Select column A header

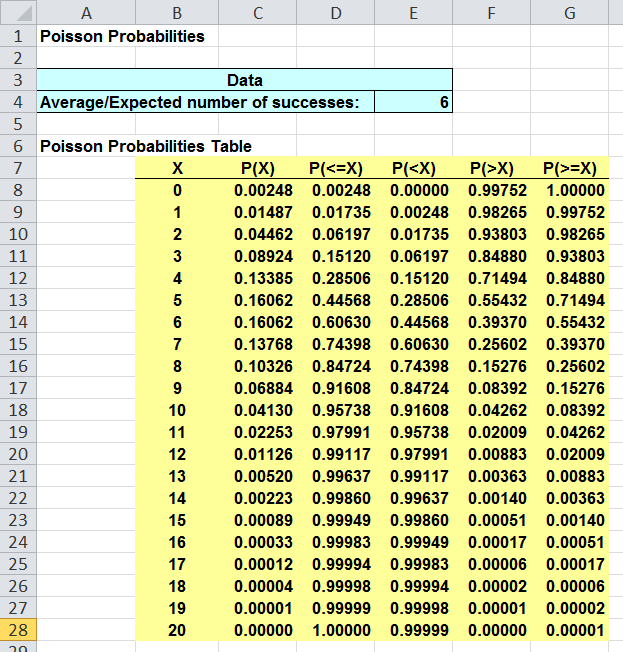[x=86, y=12]
